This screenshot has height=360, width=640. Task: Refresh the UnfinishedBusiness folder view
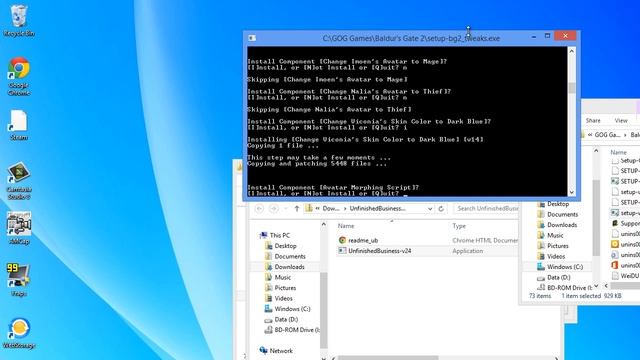(441, 209)
